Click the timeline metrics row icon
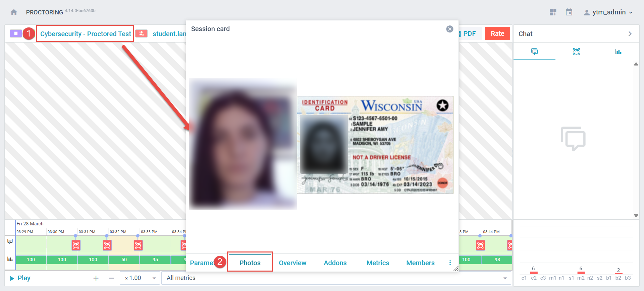Image resolution: width=644 pixels, height=291 pixels. pos(10,259)
